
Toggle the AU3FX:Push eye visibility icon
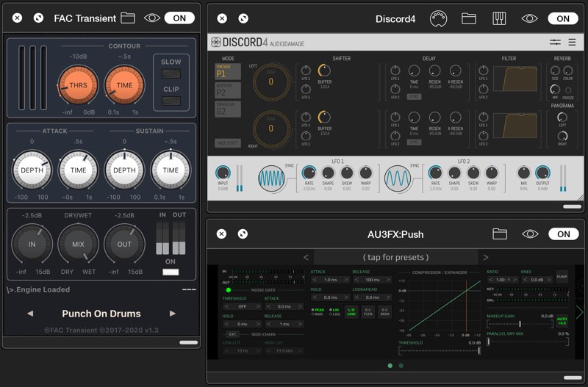point(530,234)
